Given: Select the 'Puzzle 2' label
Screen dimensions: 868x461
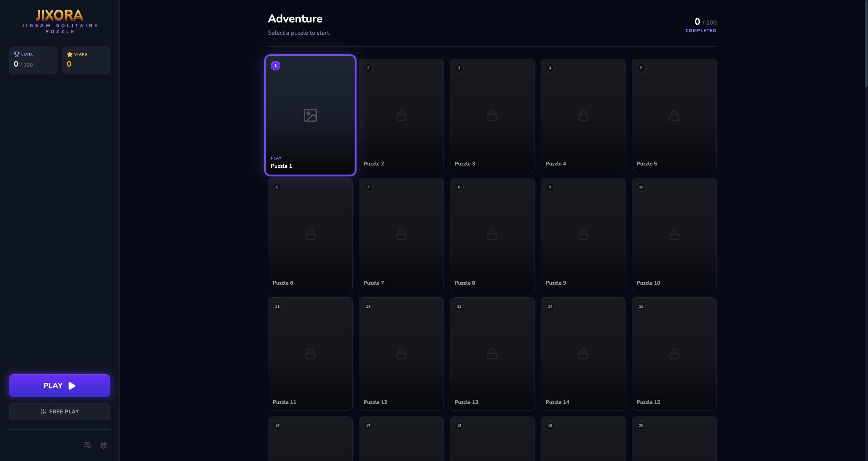Looking at the screenshot, I should 374,164.
